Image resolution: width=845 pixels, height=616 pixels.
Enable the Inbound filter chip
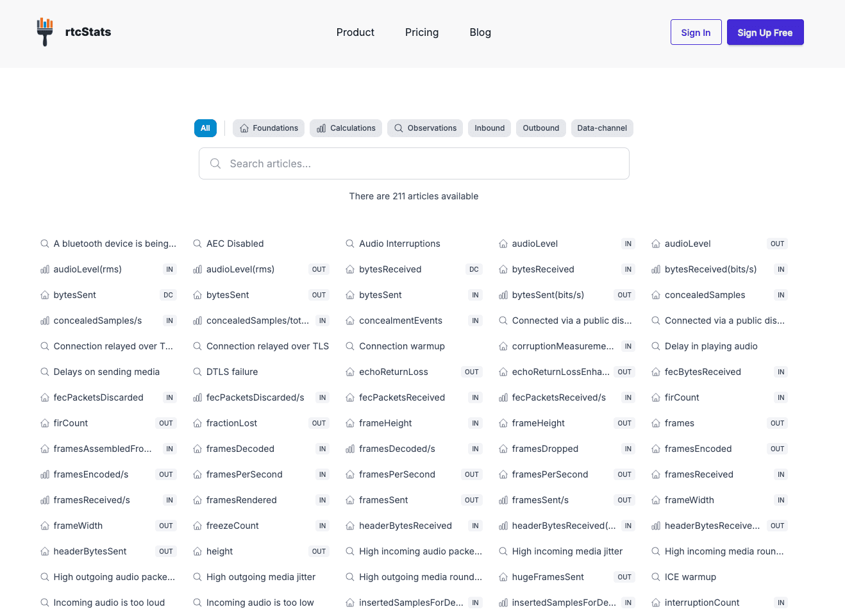click(489, 128)
